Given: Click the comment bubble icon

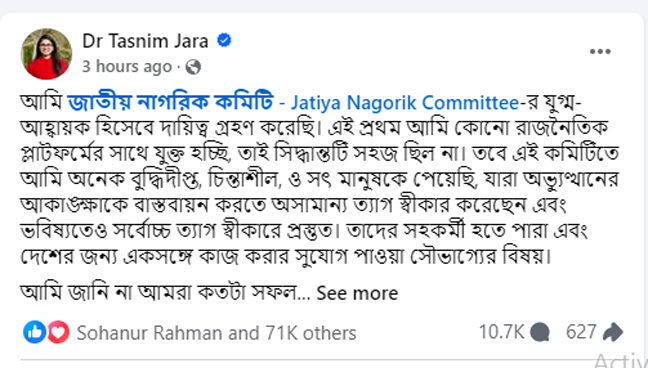Looking at the screenshot, I should [540, 332].
